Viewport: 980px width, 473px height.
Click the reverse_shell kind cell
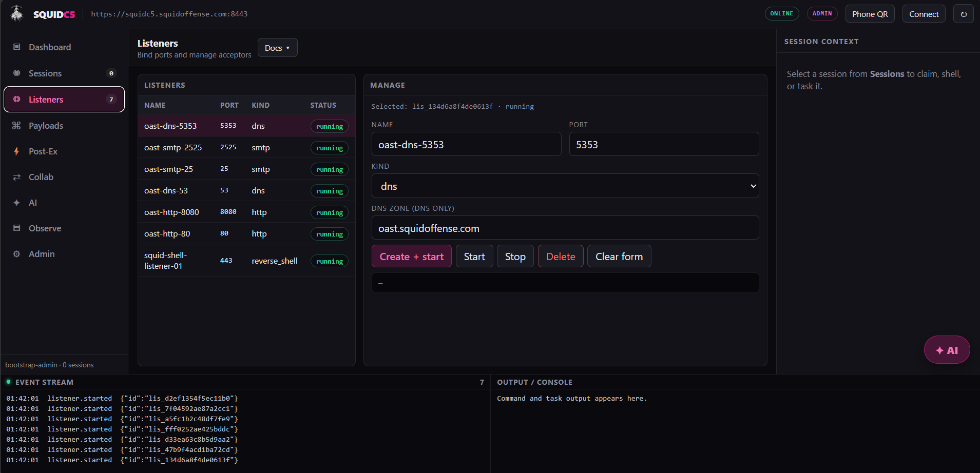[275, 261]
